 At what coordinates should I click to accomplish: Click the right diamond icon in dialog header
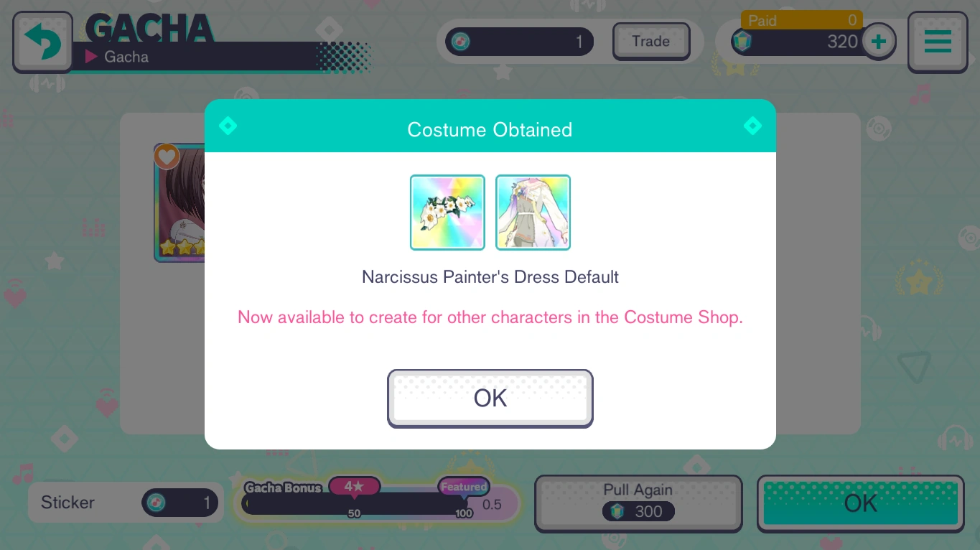click(x=752, y=126)
